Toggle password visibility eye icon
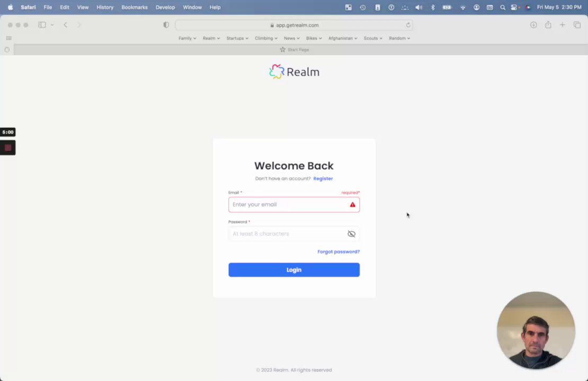The image size is (588, 381). coord(351,234)
